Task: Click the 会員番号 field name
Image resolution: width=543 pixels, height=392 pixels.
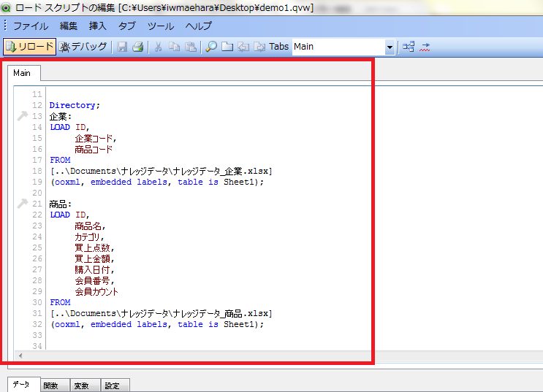Action: point(94,280)
